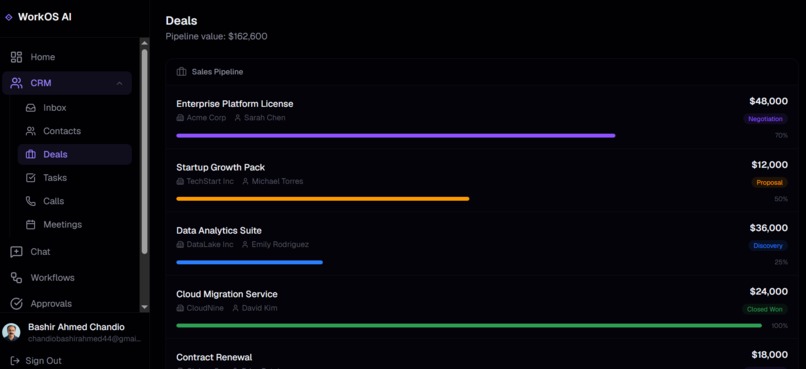806x369 pixels.
Task: Click the Deals briefcase icon in sidebar
Action: tap(31, 154)
